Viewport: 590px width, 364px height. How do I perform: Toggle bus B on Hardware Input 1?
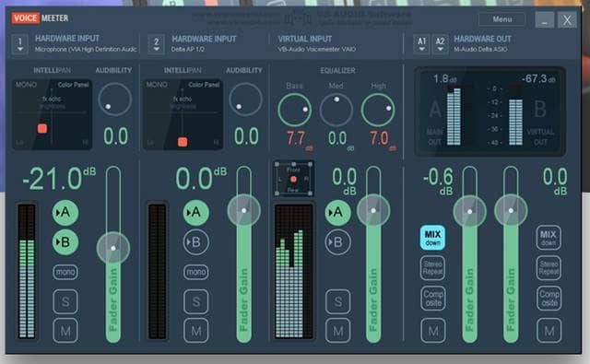click(65, 242)
